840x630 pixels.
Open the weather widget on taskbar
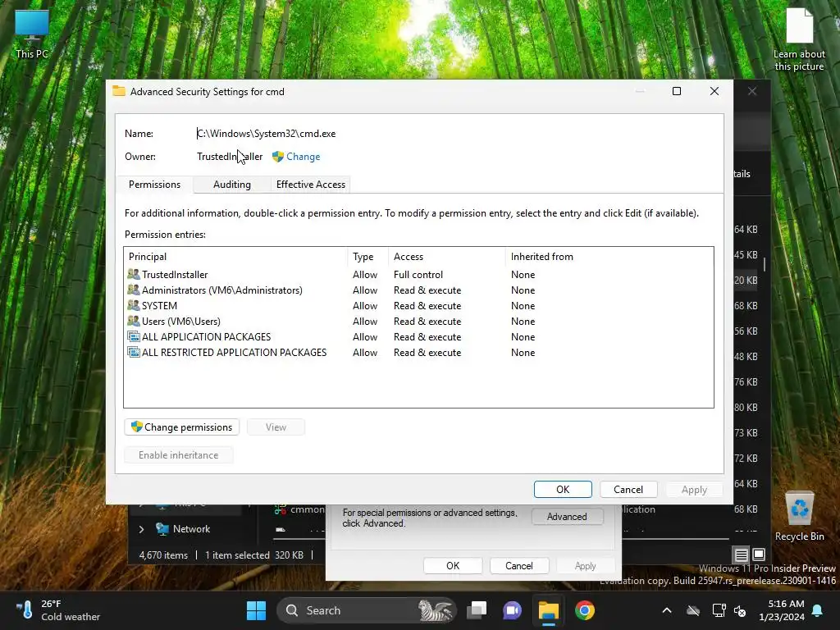click(x=58, y=610)
